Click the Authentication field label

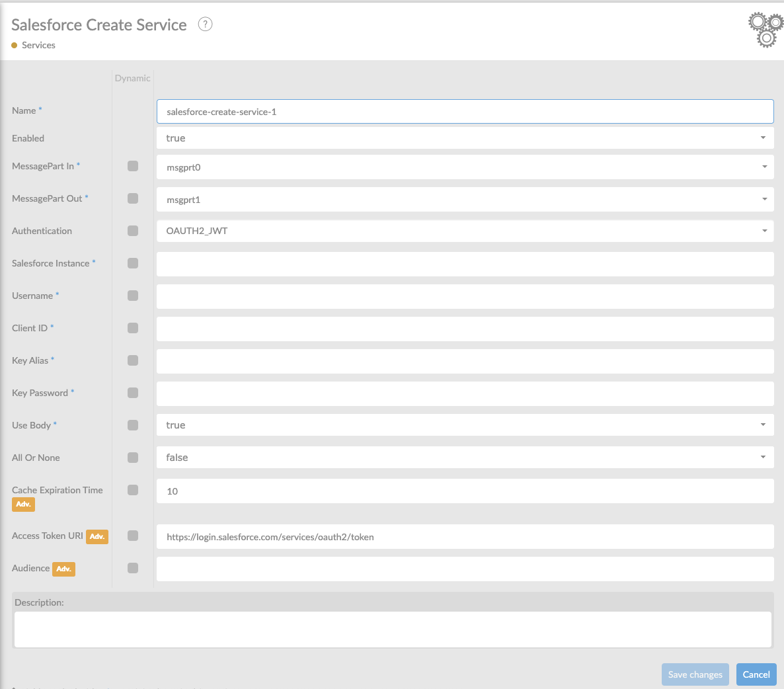pos(42,231)
